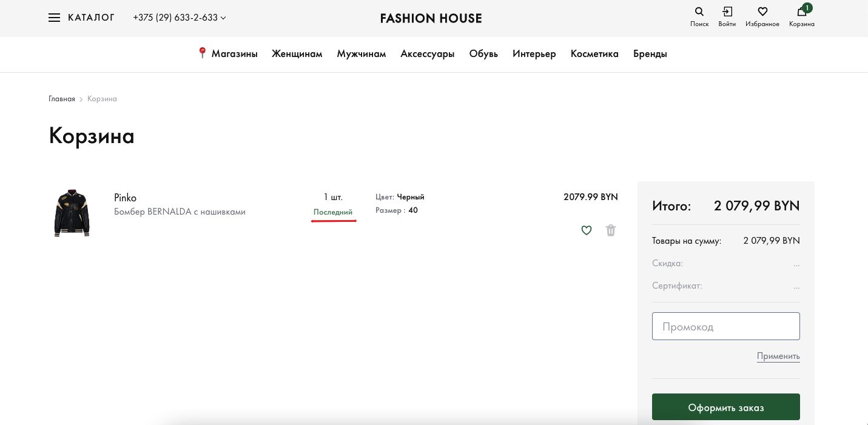Click the Оформить заказ button
The width and height of the screenshot is (868, 425).
click(x=725, y=407)
